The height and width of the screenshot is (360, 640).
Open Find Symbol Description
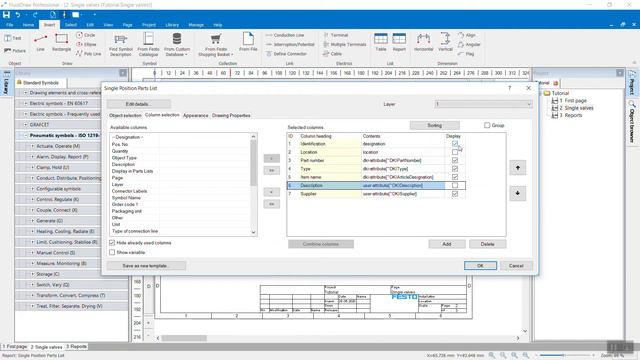(121, 44)
